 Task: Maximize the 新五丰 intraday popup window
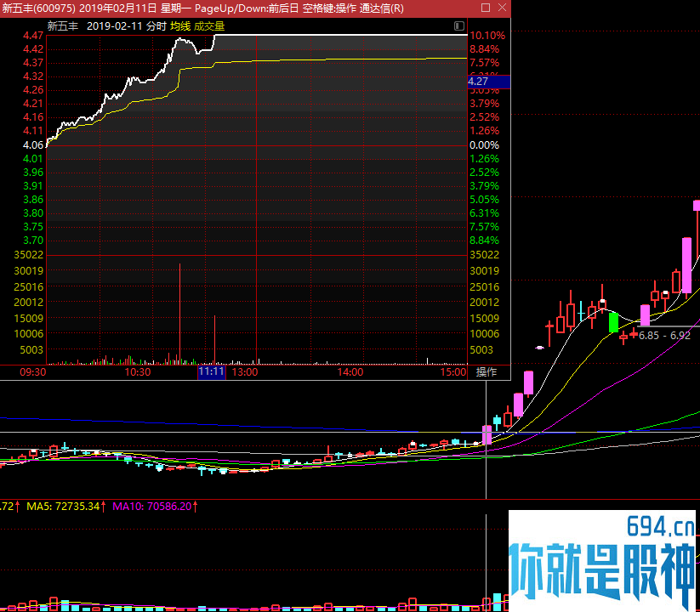coord(486,8)
